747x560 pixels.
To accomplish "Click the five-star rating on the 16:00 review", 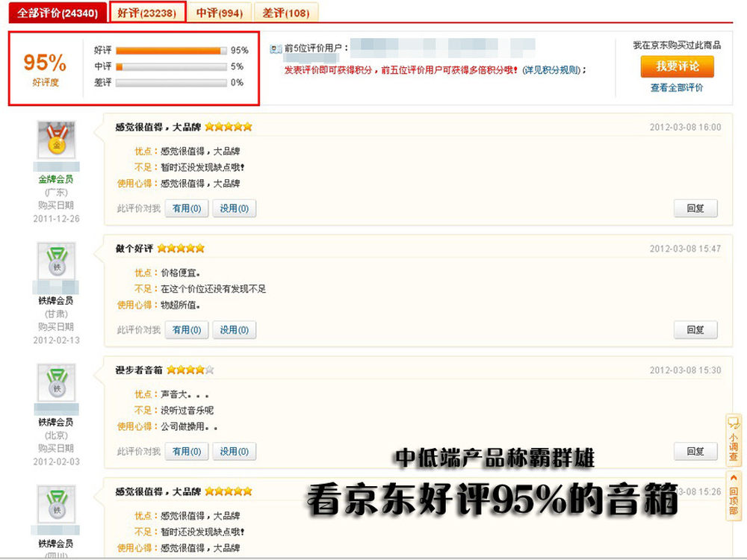I will click(x=229, y=127).
